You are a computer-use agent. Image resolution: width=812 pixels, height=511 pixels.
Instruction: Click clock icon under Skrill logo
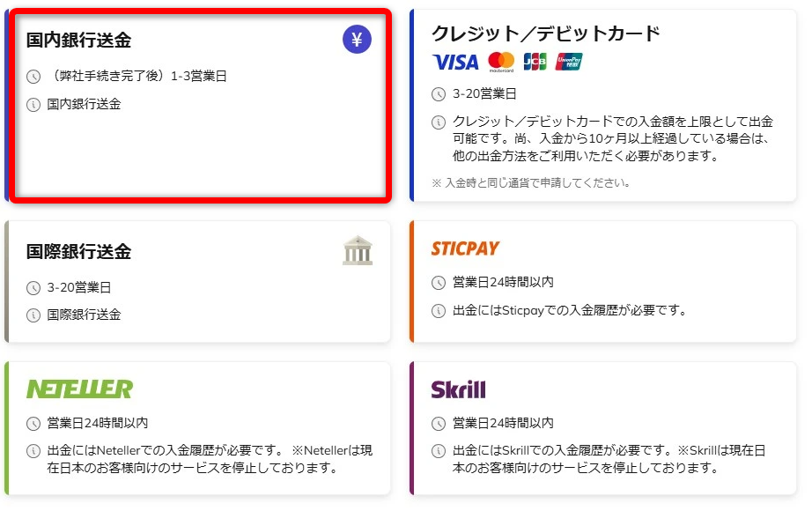[x=439, y=424]
